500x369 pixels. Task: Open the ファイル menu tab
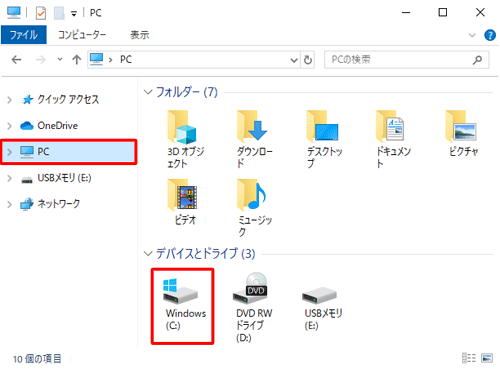point(23,35)
